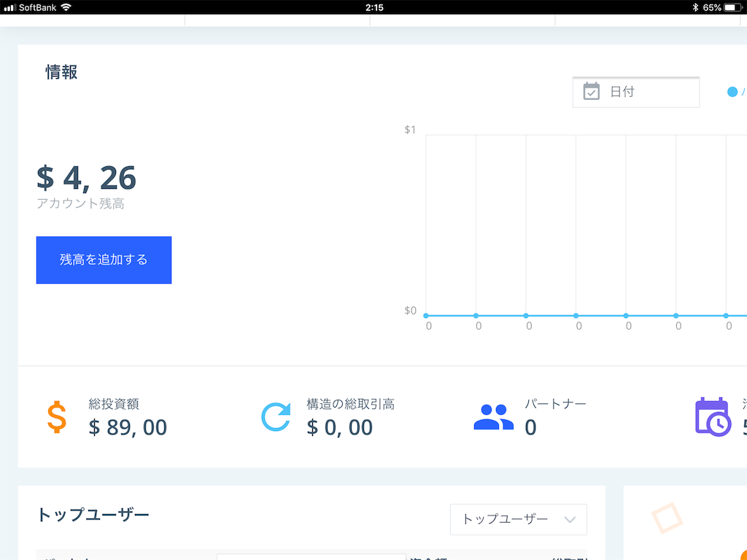Toggle the blue legend dot by chart
The width and height of the screenshot is (747, 560).
732,92
